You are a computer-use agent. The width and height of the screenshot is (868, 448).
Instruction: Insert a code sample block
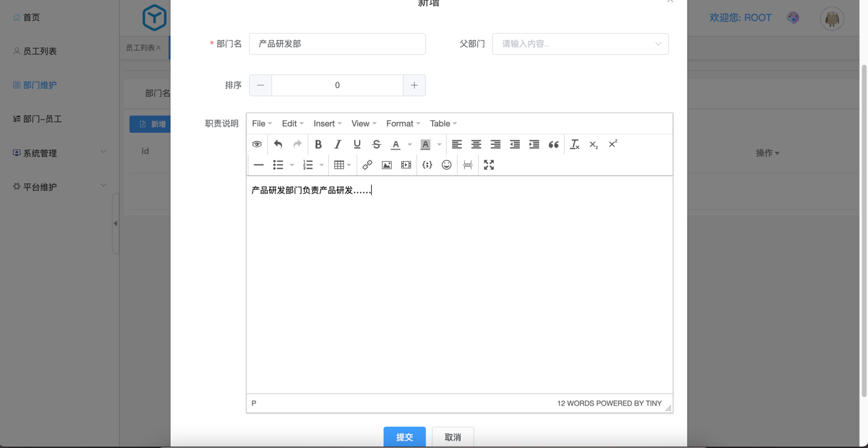[427, 165]
